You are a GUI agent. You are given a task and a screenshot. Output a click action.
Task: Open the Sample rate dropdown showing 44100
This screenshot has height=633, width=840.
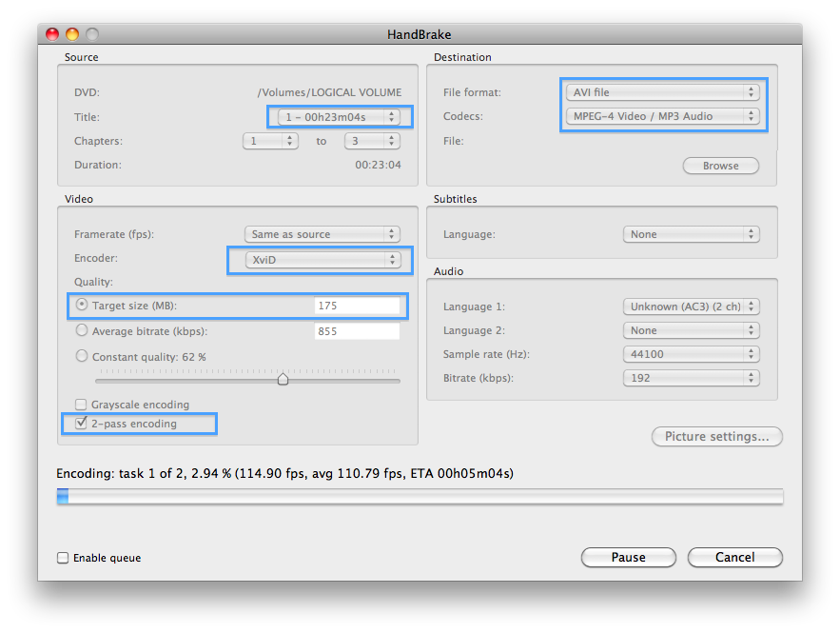692,354
